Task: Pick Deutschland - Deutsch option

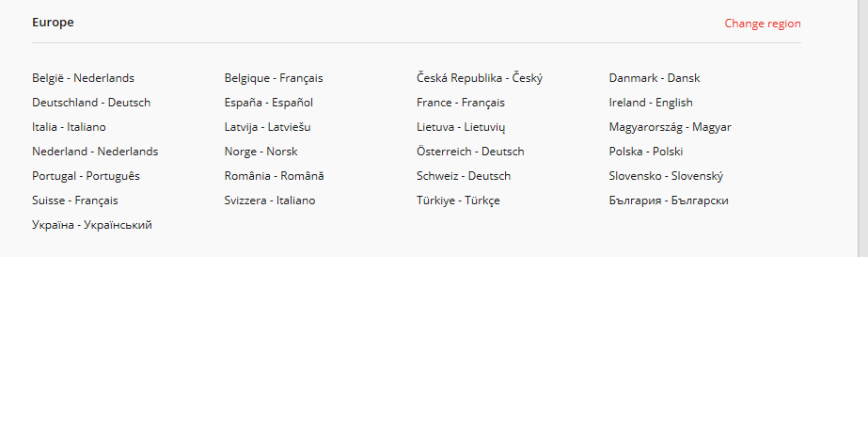Action: click(91, 103)
